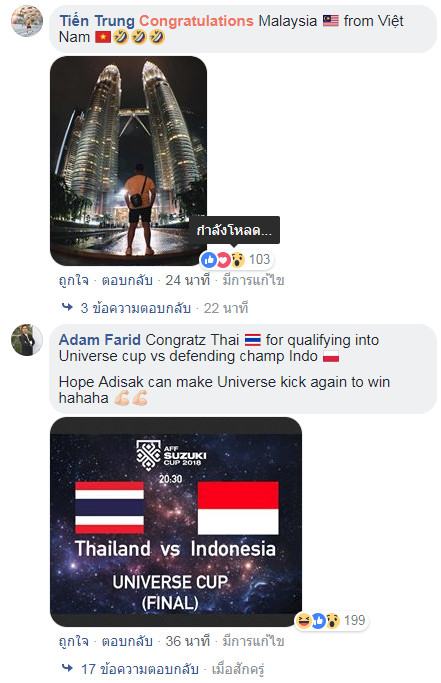This screenshot has width=441, height=683.
Task: Click the wow reaction icon beside 199
Action: [x=332, y=621]
